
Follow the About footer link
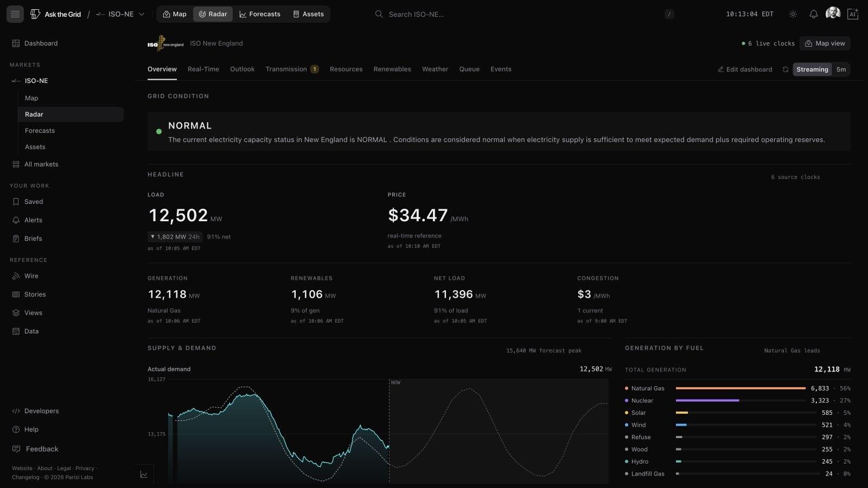45,468
